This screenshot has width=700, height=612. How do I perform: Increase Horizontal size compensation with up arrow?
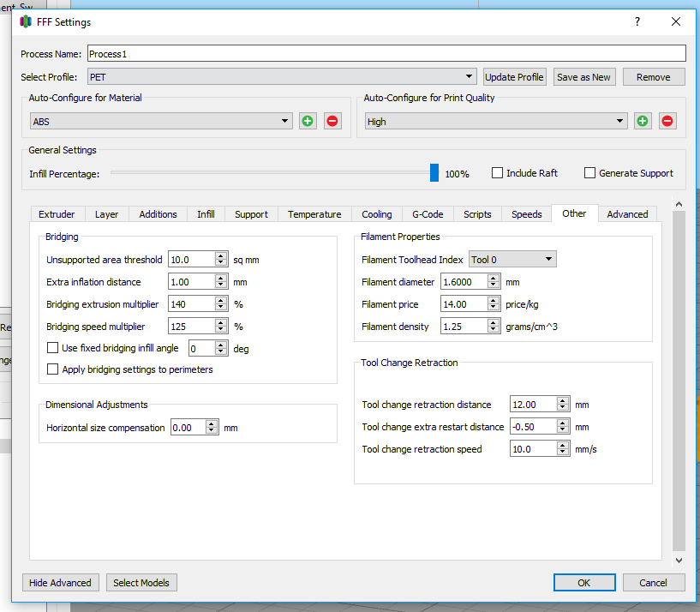coord(212,424)
